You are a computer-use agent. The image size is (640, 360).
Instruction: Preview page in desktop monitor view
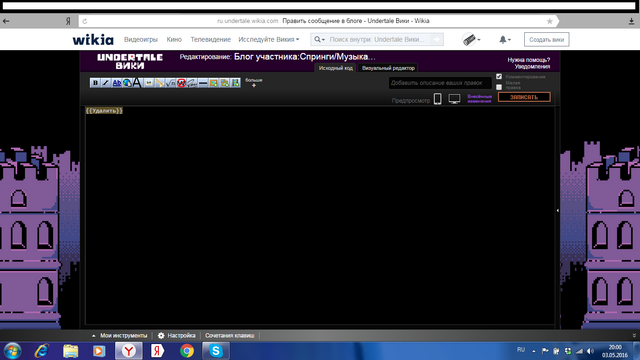[x=454, y=99]
